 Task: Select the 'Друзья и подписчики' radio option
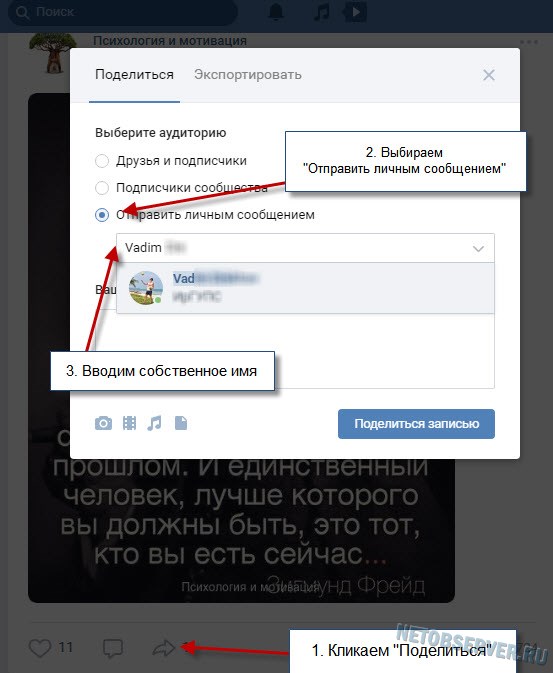click(102, 161)
